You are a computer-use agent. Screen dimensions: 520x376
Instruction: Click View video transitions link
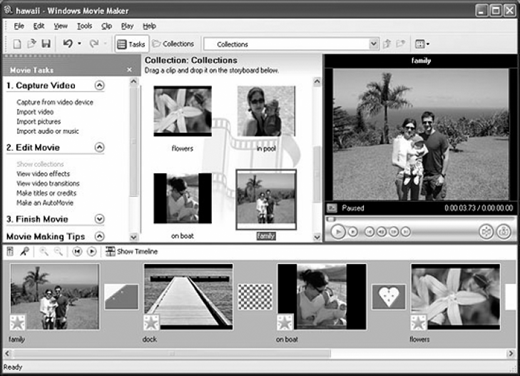tap(48, 183)
